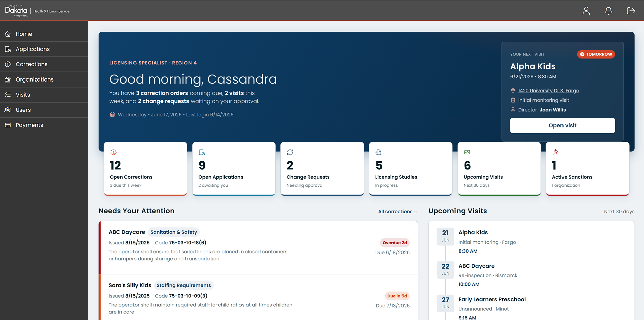Open Early Learners Preschool visit
This screenshot has width=644, height=320.
492,299
